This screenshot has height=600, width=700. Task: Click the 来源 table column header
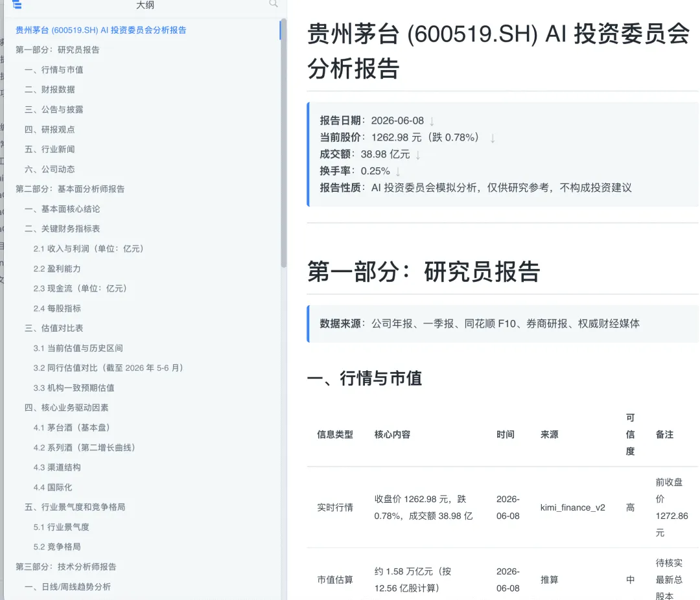point(549,434)
